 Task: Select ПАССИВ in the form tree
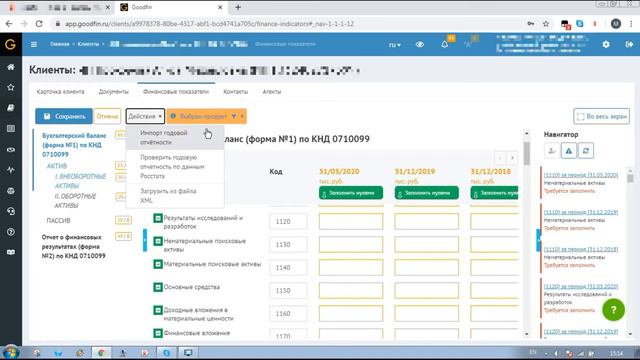point(58,220)
